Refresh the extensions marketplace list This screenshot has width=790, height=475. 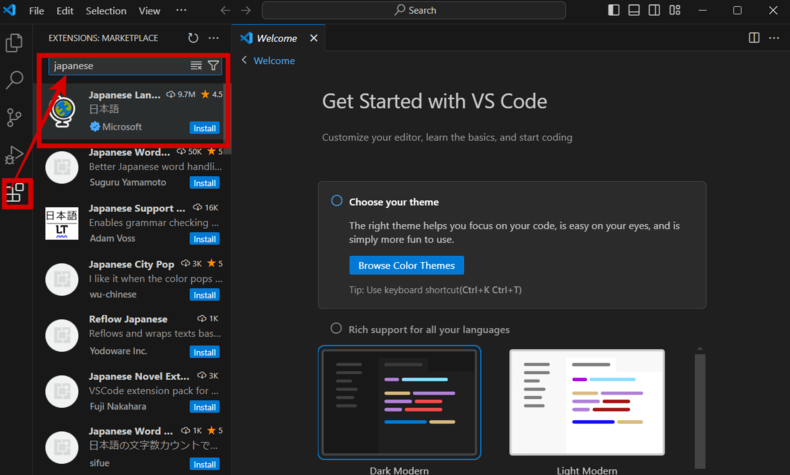193,38
